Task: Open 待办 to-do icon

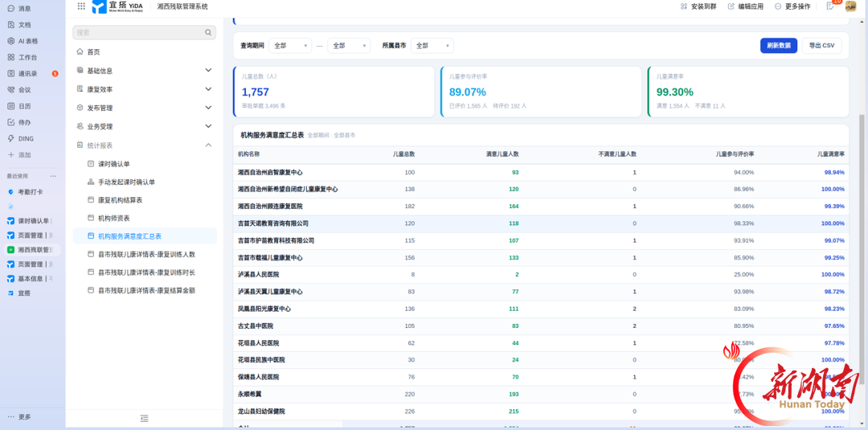Action: click(x=11, y=122)
